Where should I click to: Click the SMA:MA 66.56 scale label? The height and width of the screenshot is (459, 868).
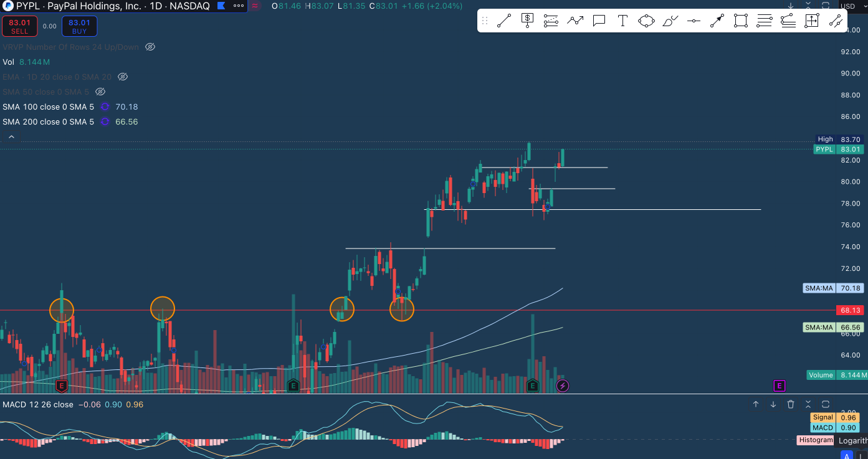pyautogui.click(x=834, y=328)
